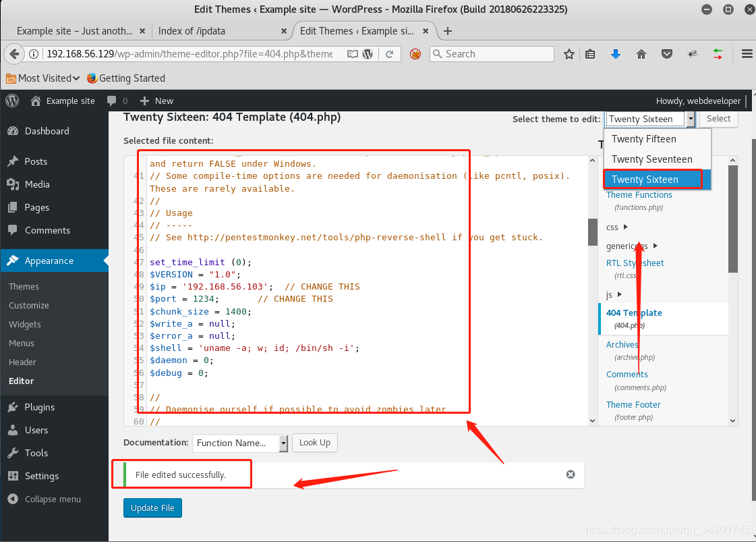
Task: Go to browser home page
Action: [641, 54]
